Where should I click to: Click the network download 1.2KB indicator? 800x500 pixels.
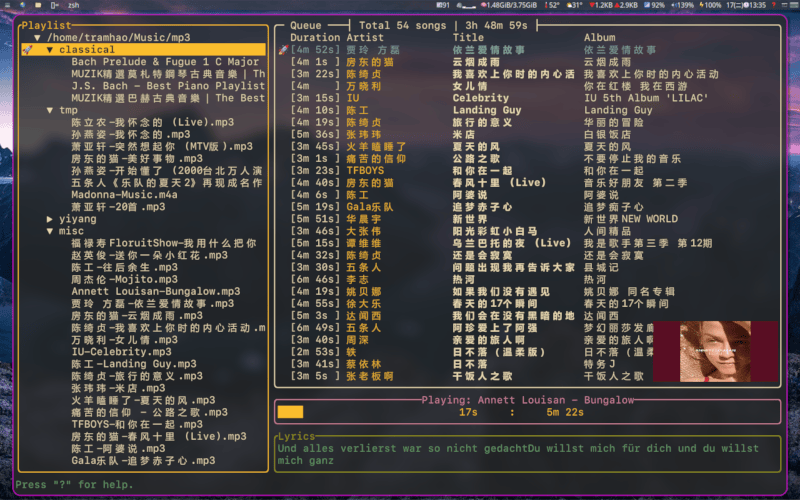tap(601, 5)
